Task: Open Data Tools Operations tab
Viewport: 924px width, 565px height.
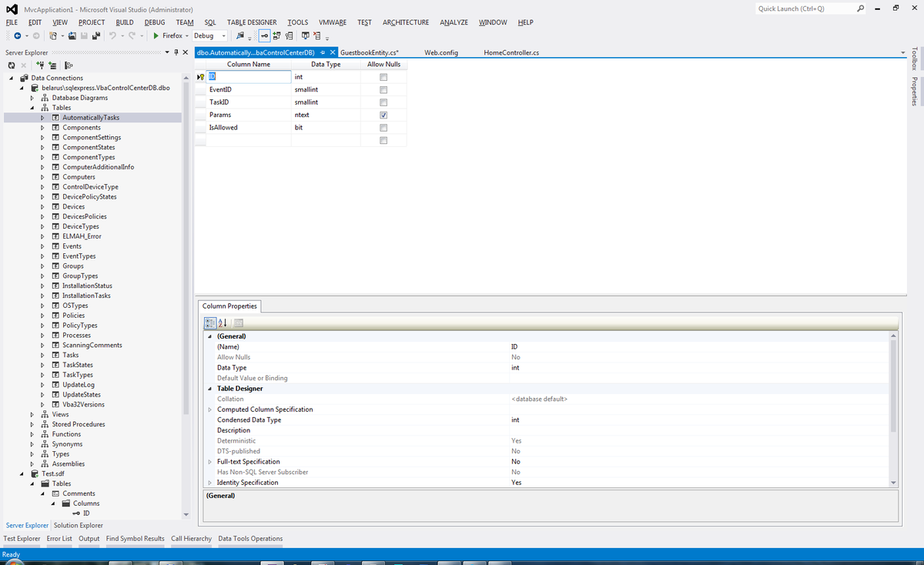Action: [250, 539]
